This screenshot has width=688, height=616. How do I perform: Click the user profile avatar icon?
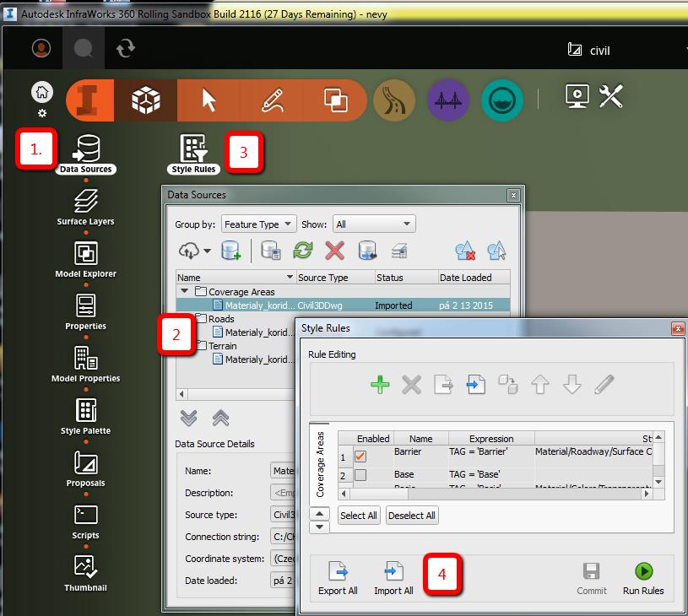[41, 48]
